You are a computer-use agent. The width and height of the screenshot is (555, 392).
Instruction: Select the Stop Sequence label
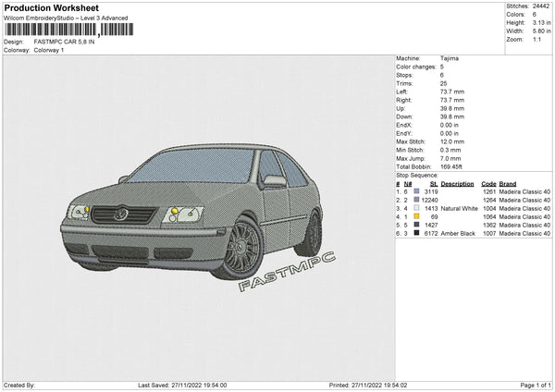(x=417, y=174)
